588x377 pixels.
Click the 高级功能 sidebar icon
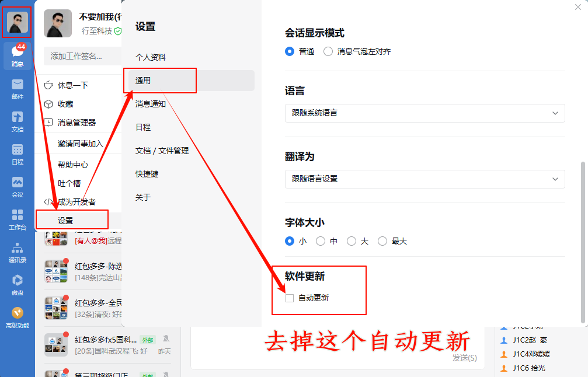coord(17,317)
